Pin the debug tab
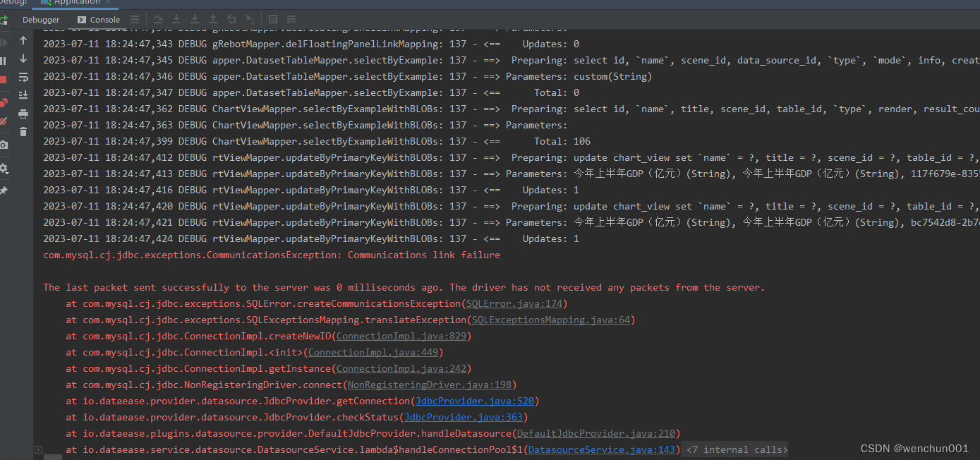 (x=3, y=190)
